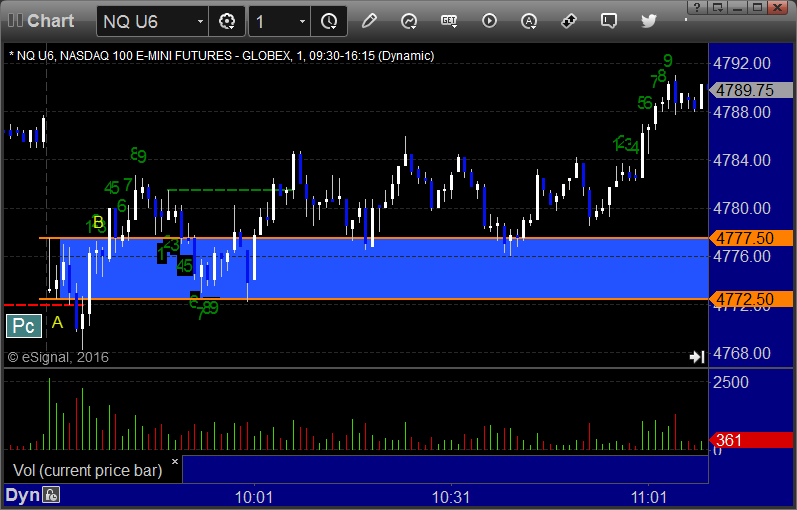The width and height of the screenshot is (797, 510).
Task: Click the chart title NQ U6 NASDAQ text
Action: tap(222, 56)
